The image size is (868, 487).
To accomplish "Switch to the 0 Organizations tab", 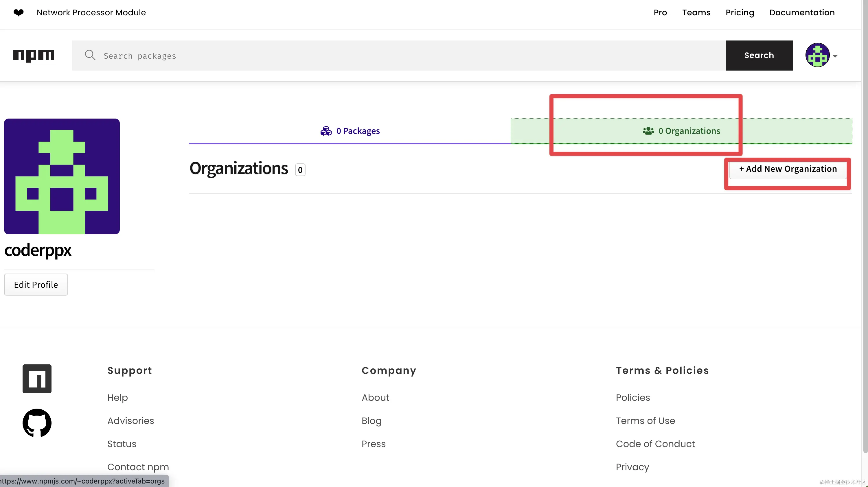I will pyautogui.click(x=681, y=131).
